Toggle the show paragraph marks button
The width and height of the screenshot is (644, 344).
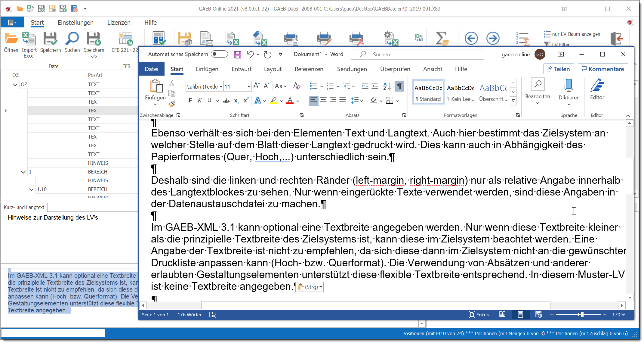[399, 86]
